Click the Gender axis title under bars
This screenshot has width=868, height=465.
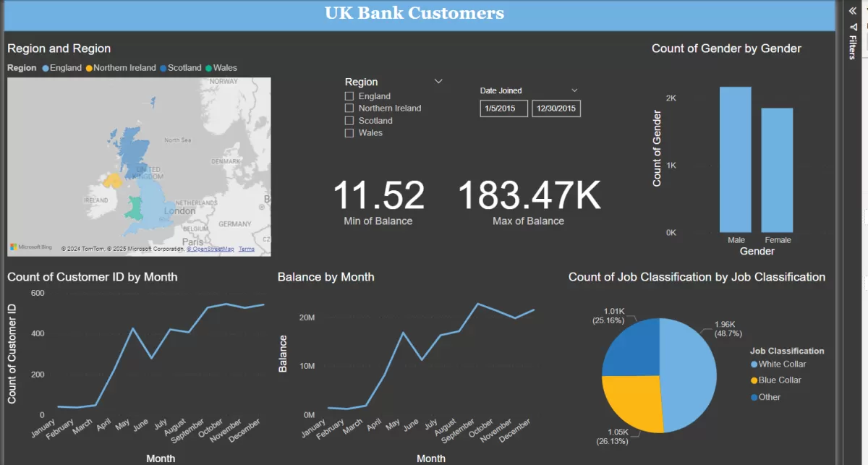[x=757, y=252]
